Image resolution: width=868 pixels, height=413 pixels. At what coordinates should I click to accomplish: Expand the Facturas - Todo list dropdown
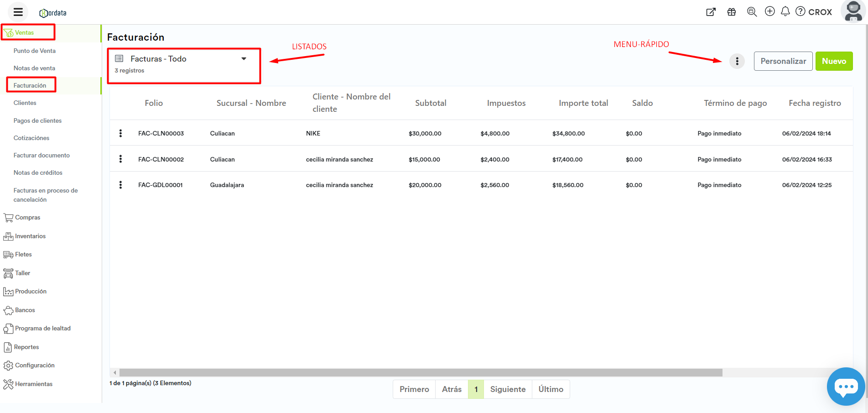pos(244,59)
